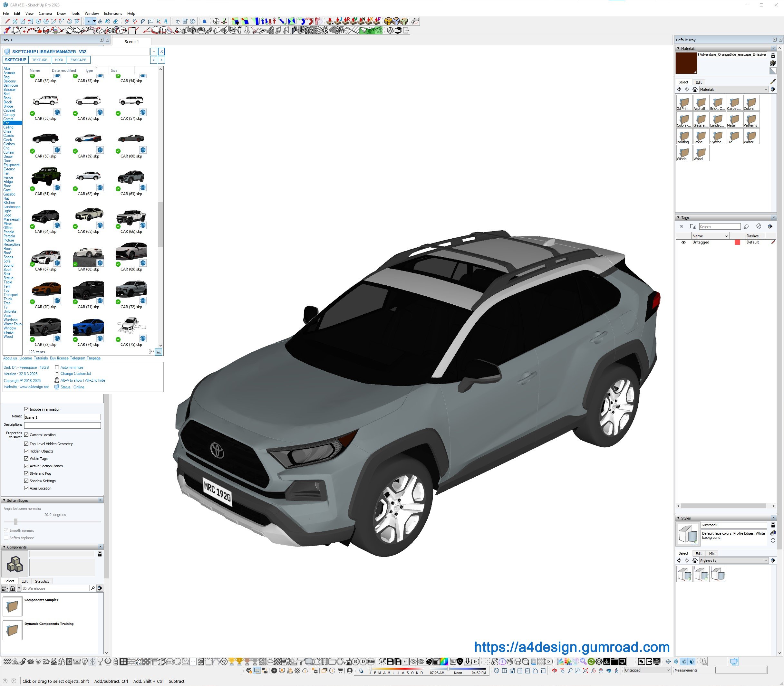Enable the Auto minimize checkbox
The image size is (784, 686).
[x=57, y=367]
